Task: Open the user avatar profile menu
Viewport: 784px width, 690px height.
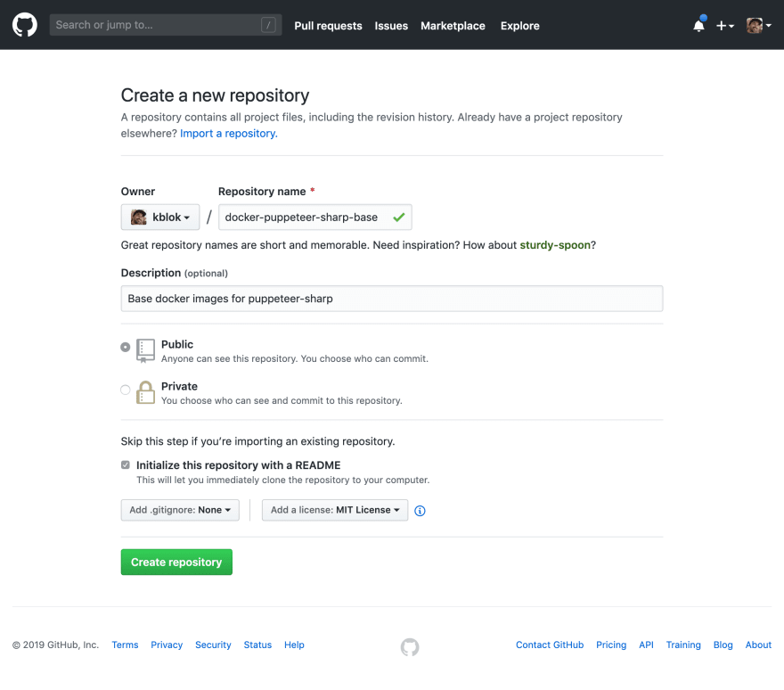Action: click(758, 26)
